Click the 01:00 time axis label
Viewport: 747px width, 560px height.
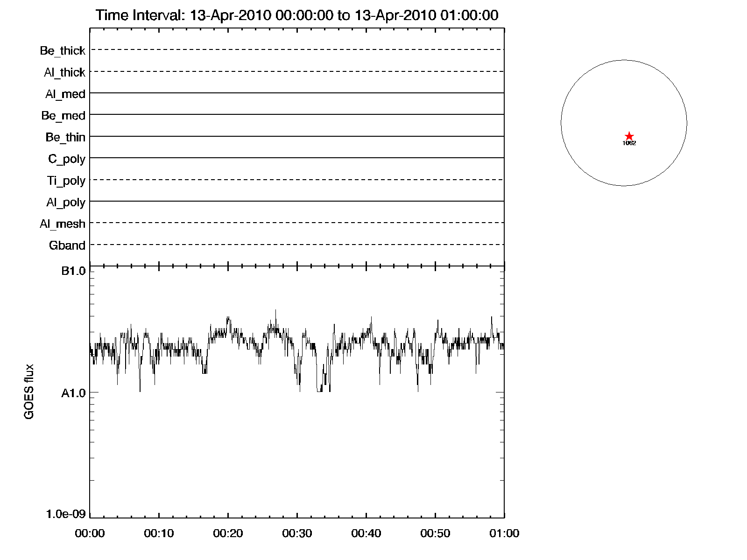(x=504, y=533)
